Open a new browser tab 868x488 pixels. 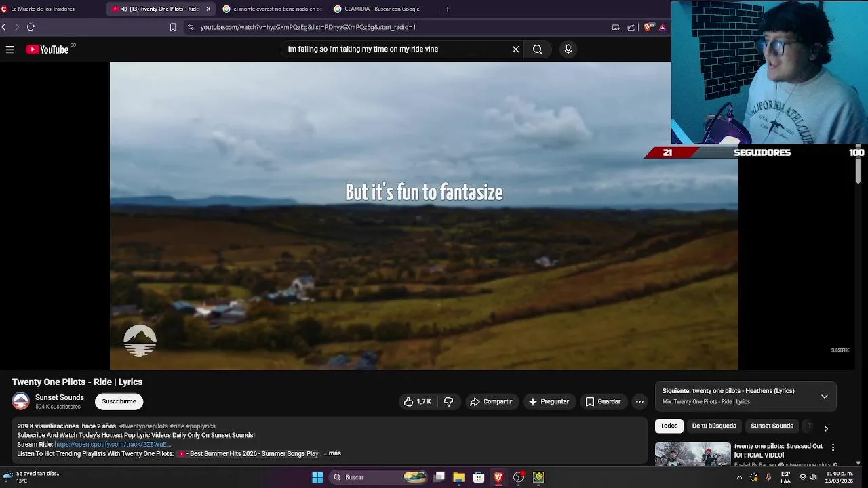[447, 9]
